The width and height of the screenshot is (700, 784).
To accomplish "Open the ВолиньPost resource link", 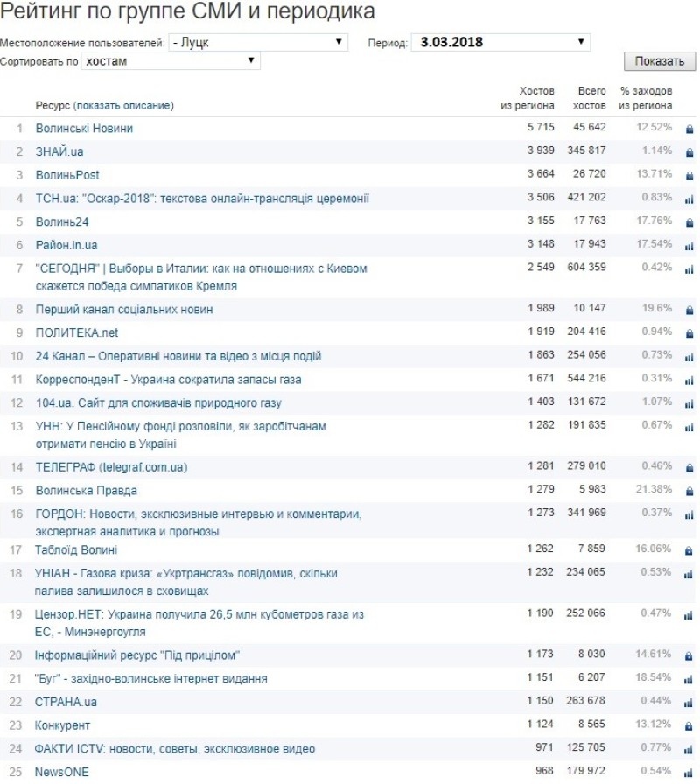I will [x=67, y=175].
